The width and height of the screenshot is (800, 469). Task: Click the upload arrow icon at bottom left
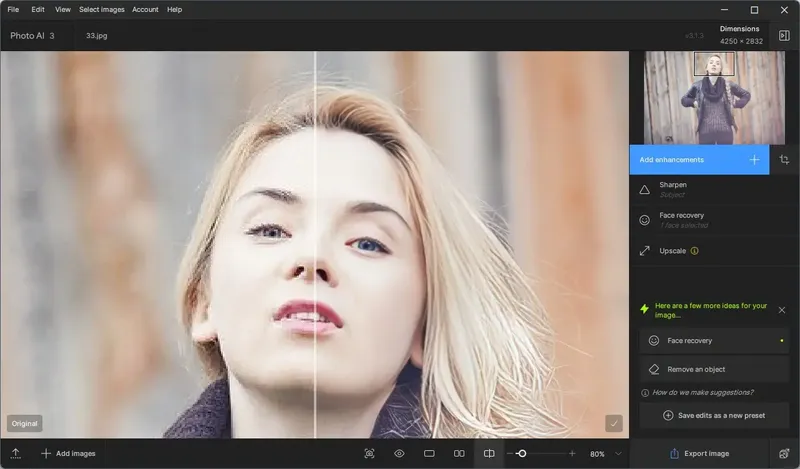16,453
